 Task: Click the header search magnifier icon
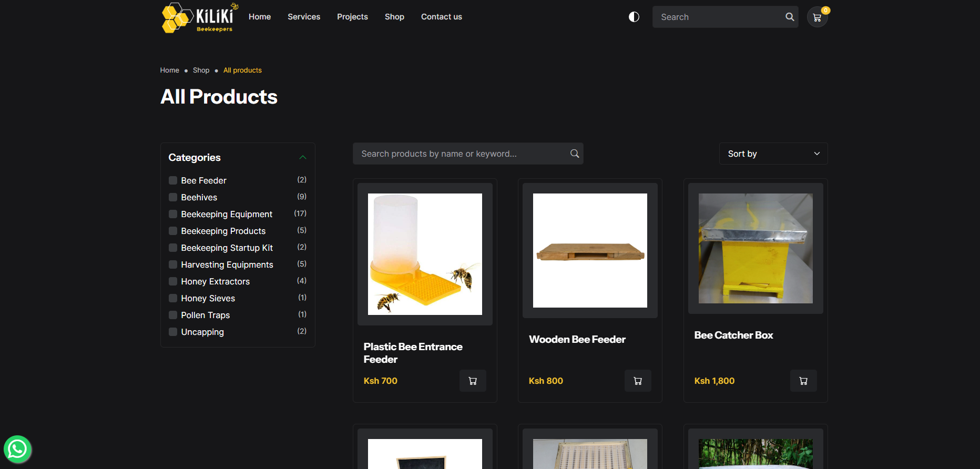point(790,17)
